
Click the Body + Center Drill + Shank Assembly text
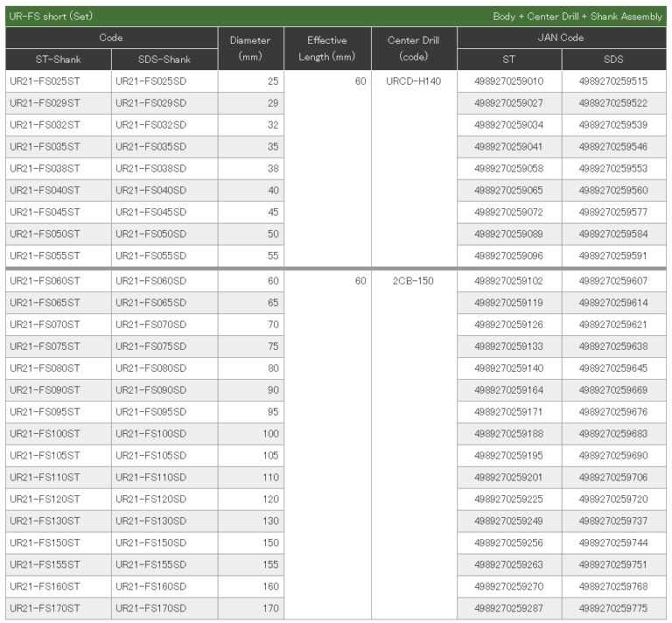tap(577, 16)
